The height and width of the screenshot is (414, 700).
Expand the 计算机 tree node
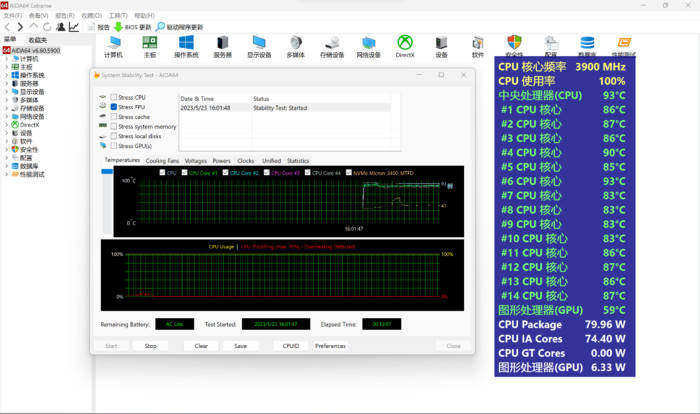pyautogui.click(x=7, y=59)
